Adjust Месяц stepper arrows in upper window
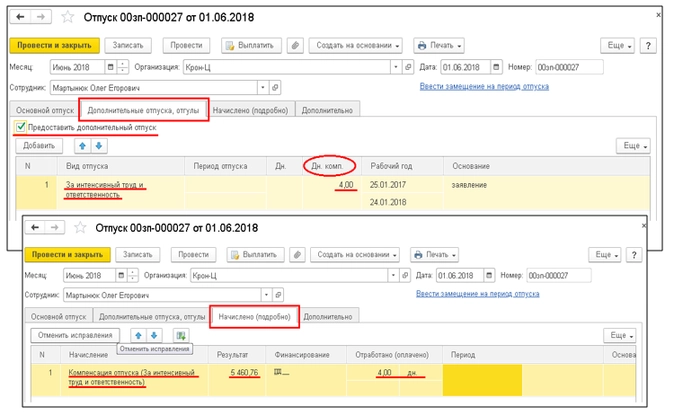Image resolution: width=674 pixels, height=414 pixels. 123,67
